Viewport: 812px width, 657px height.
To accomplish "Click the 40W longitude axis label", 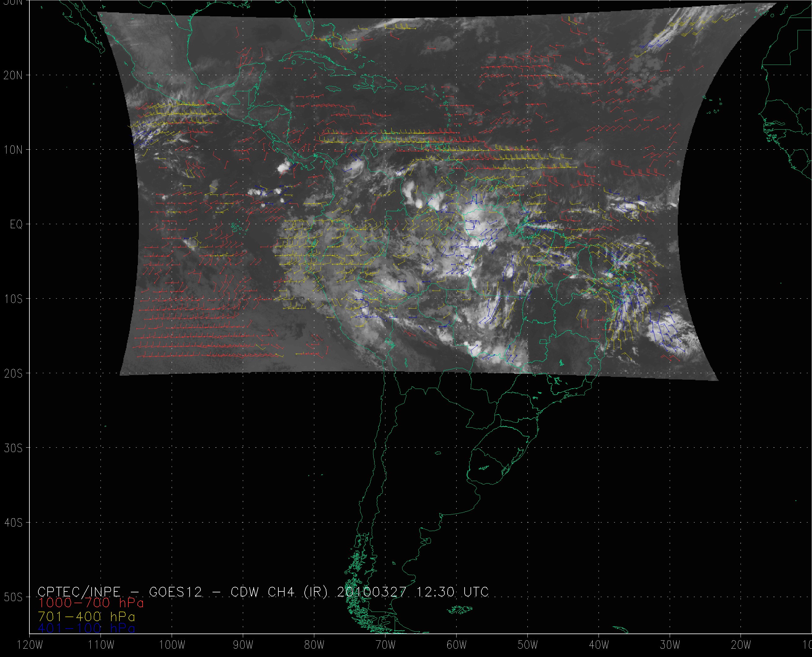I will click(599, 645).
